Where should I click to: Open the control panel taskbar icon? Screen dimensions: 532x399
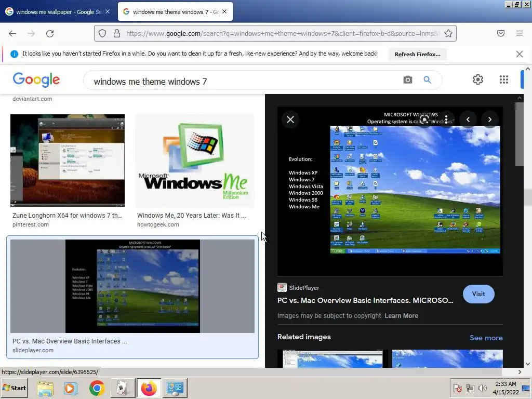coord(175,388)
